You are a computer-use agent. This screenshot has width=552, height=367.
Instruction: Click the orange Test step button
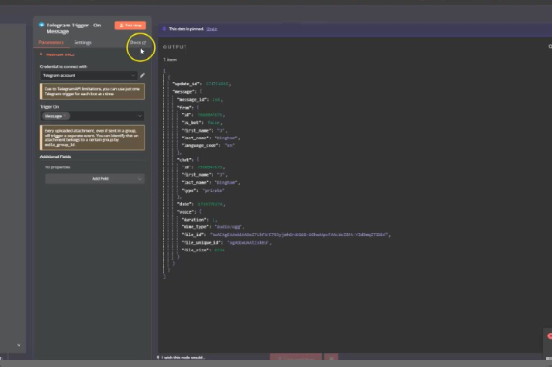[130, 25]
